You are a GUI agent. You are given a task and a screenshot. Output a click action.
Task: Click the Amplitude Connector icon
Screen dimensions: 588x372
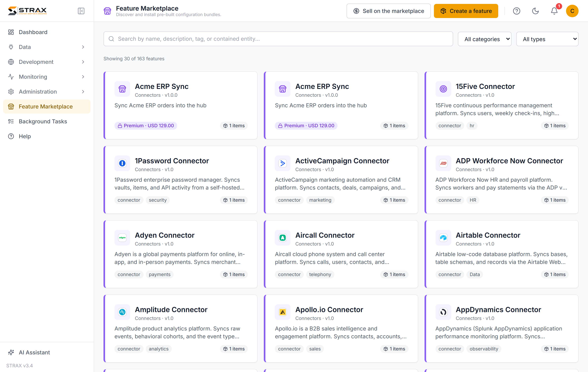pyautogui.click(x=122, y=312)
